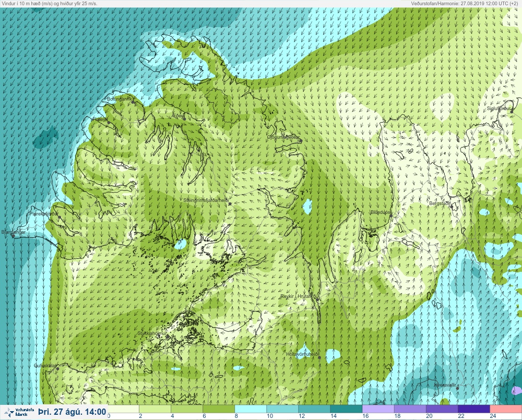
Task: Click the legend value 8
Action: pos(236,416)
